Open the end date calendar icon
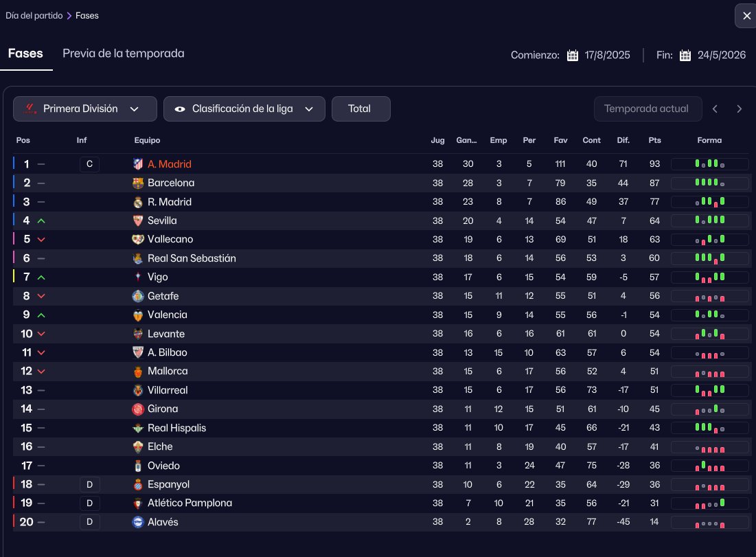Viewport: 756px width, 557px height. click(685, 56)
